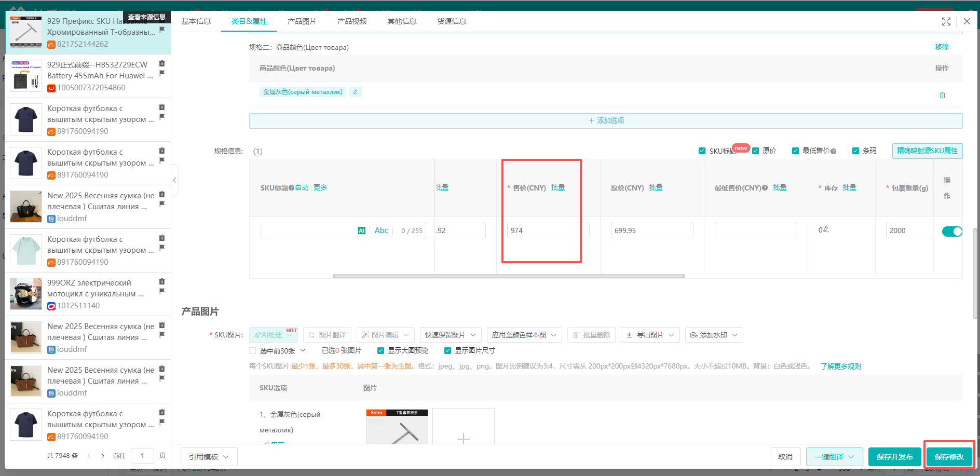Toggle the SKU enable switch
The image size is (980, 476).
(x=951, y=232)
